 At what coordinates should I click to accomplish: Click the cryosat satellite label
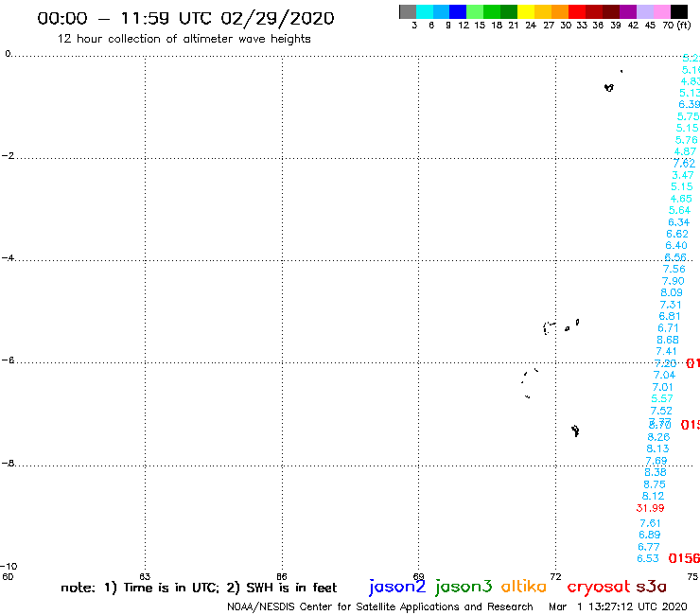coord(598,587)
